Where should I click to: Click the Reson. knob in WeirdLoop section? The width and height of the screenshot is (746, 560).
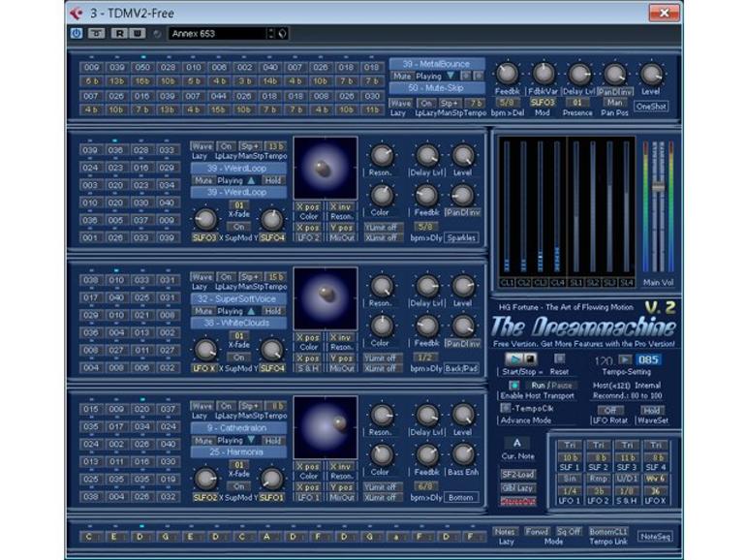coord(381,155)
